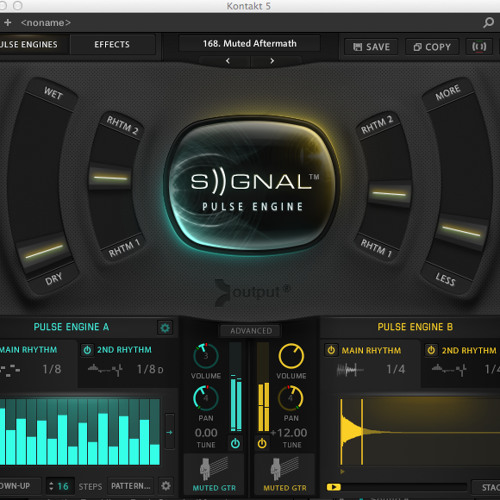This screenshot has height=500, width=500.
Task: Toggle yellow power button for engine B
Action: [262, 443]
